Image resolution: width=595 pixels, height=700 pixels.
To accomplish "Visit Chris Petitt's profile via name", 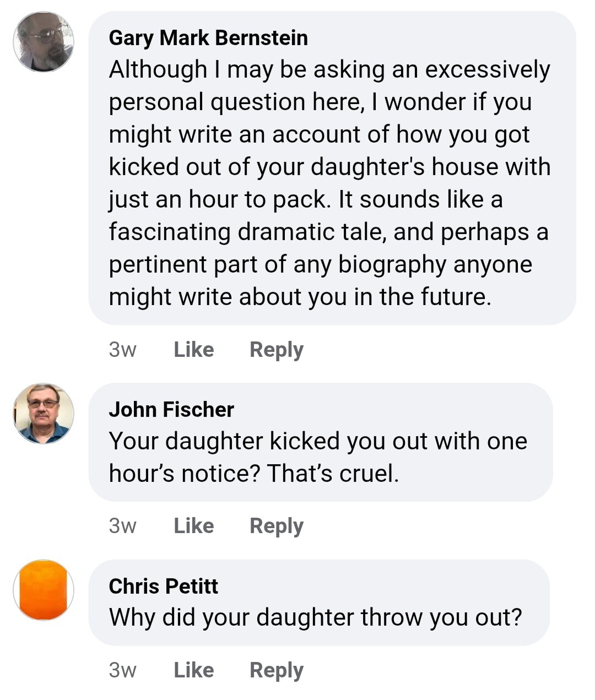I will 164,586.
